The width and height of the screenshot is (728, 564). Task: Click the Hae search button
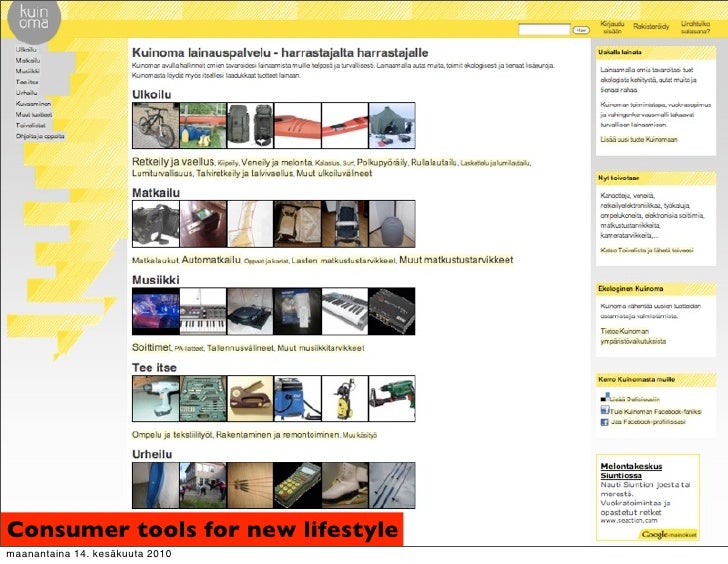(x=581, y=30)
